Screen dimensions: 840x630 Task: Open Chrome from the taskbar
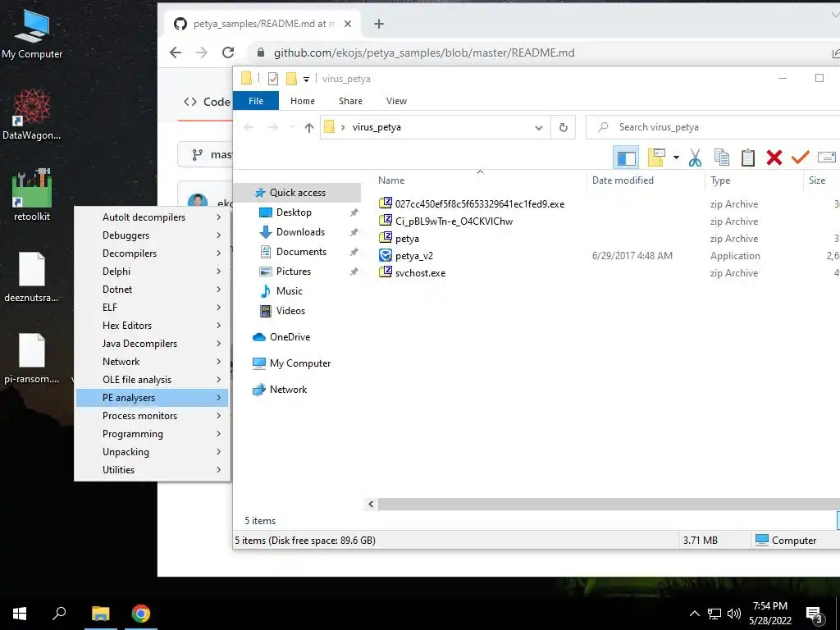click(141, 614)
